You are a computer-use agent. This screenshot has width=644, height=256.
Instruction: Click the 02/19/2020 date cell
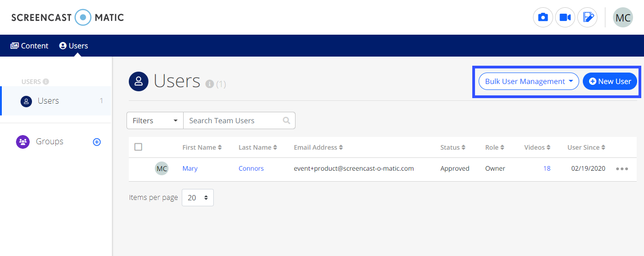tap(588, 168)
